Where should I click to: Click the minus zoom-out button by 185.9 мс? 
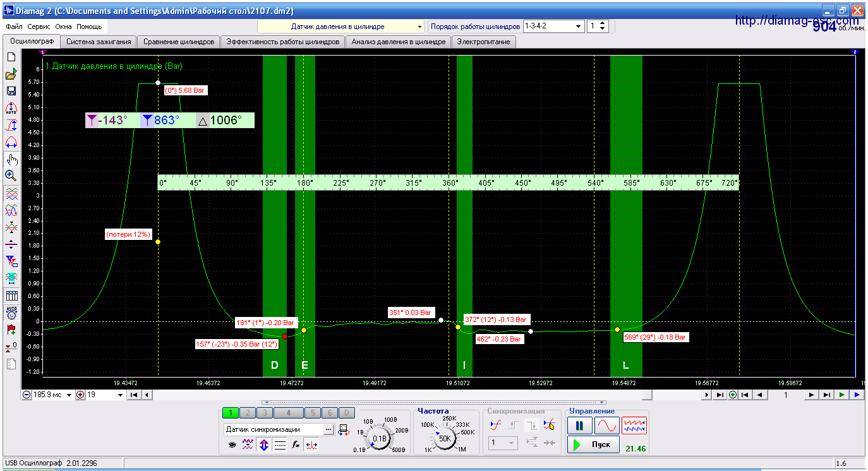tap(27, 395)
